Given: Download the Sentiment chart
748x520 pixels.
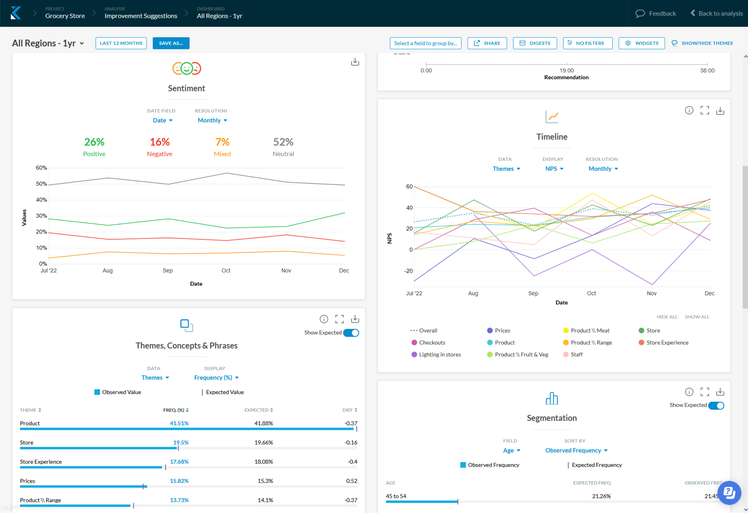Looking at the screenshot, I should [355, 62].
